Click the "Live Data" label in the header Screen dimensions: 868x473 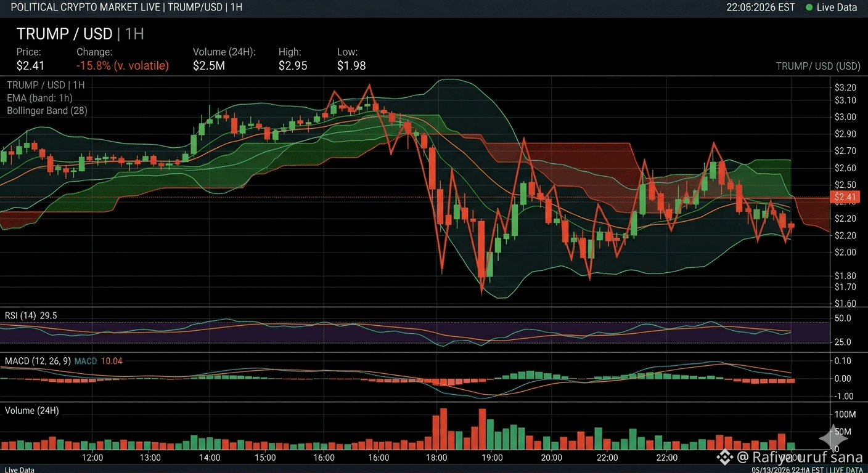click(x=837, y=7)
